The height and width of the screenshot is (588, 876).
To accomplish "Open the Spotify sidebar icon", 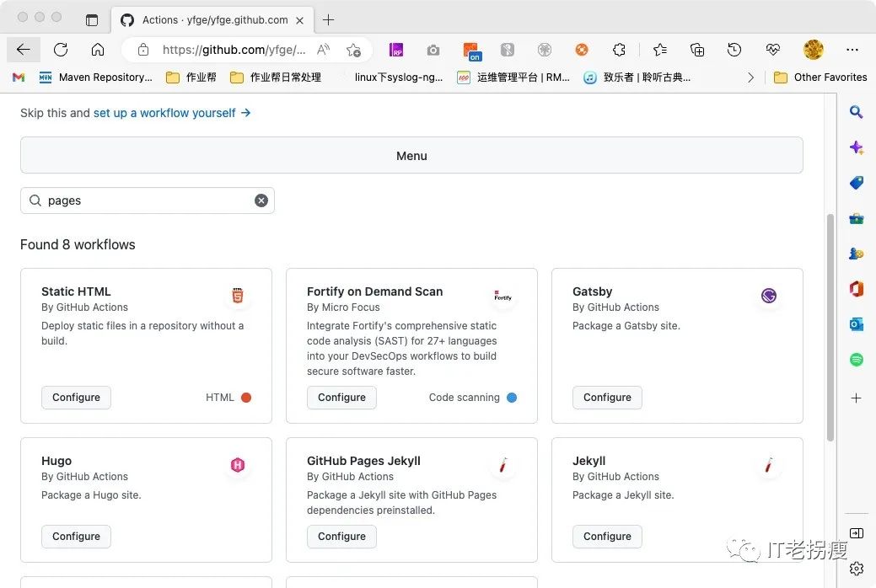I will click(856, 360).
